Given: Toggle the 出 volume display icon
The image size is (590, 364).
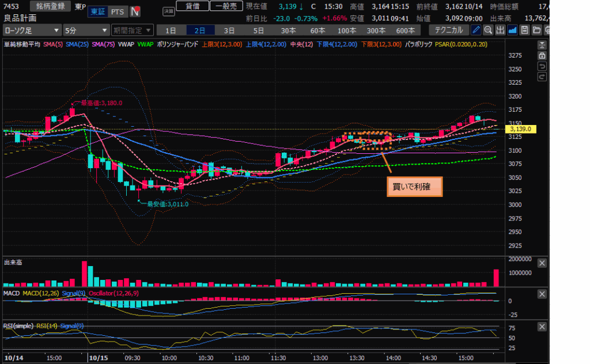Looking at the screenshot, I should tap(500, 30).
